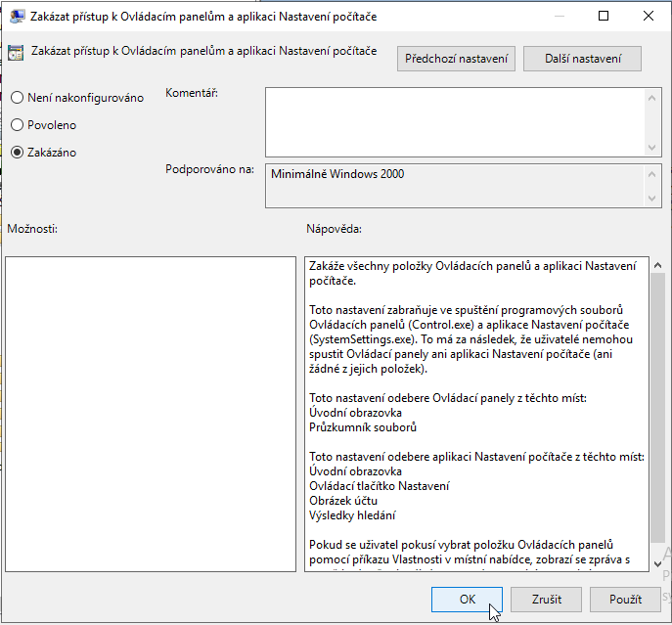The height and width of the screenshot is (625, 672).
Task: Click inside the Komentář text box
Action: 450,121
